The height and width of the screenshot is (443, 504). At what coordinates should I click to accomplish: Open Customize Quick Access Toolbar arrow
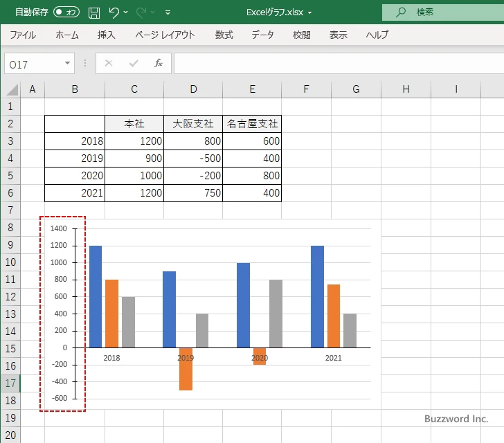coord(168,12)
